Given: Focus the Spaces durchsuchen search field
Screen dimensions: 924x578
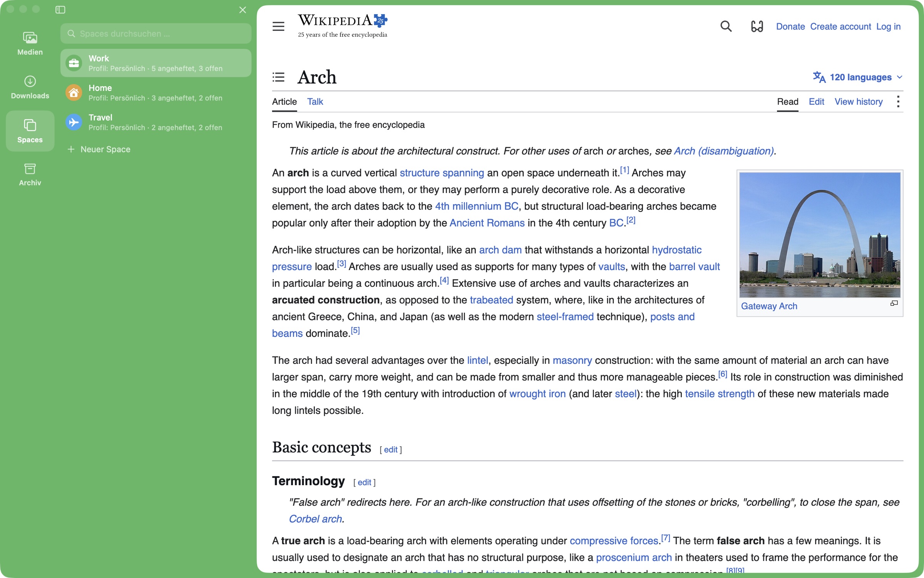Looking at the screenshot, I should (x=156, y=34).
